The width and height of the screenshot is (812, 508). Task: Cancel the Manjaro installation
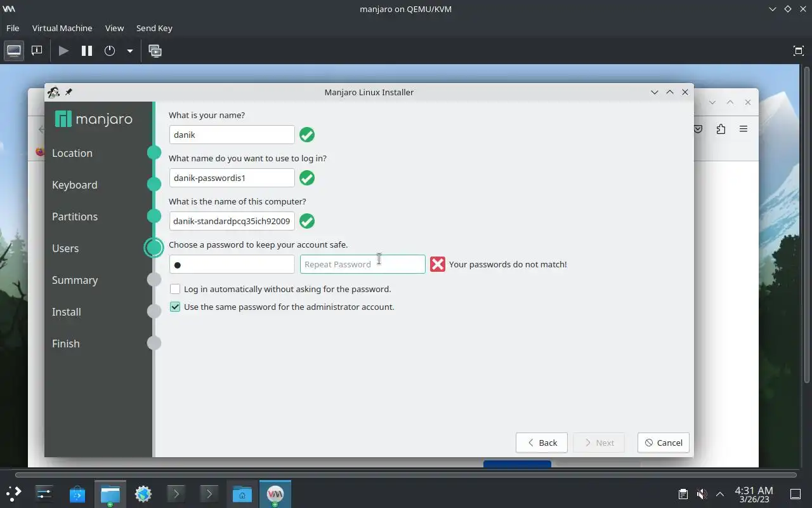664,443
